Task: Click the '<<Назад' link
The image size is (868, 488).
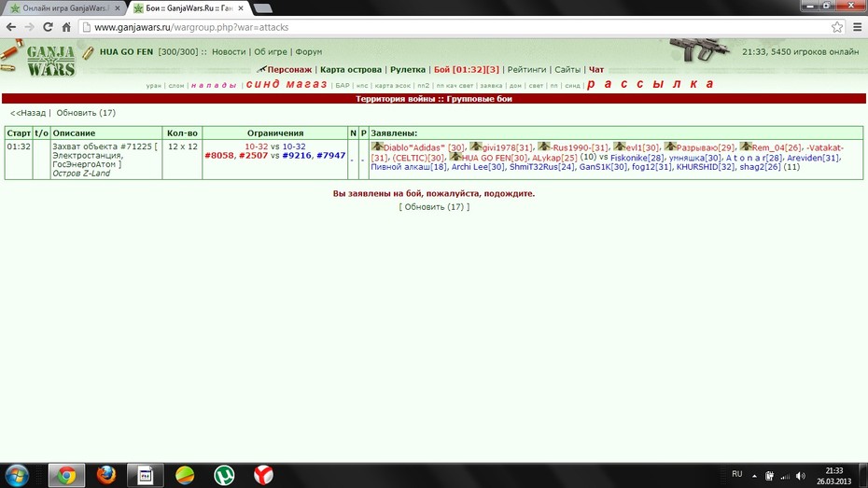Action: [x=28, y=113]
